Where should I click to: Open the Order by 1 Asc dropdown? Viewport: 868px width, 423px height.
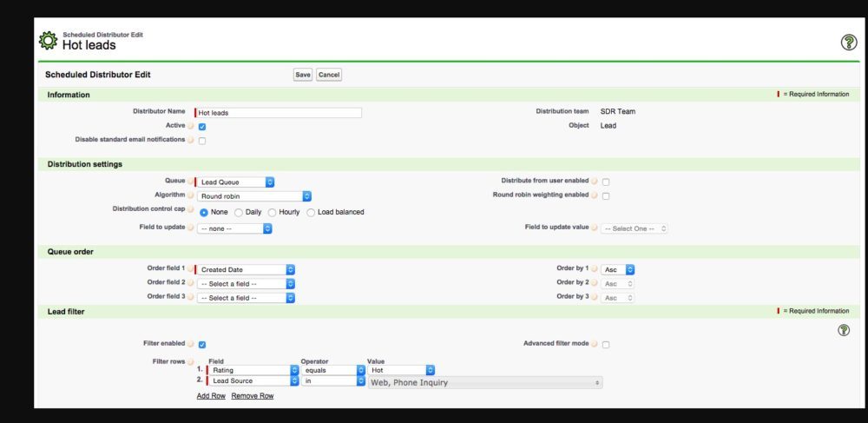click(618, 270)
